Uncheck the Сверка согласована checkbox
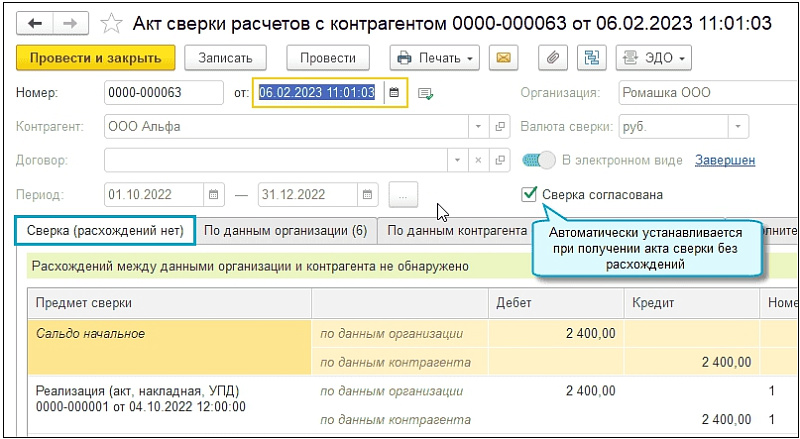 pos(529,194)
